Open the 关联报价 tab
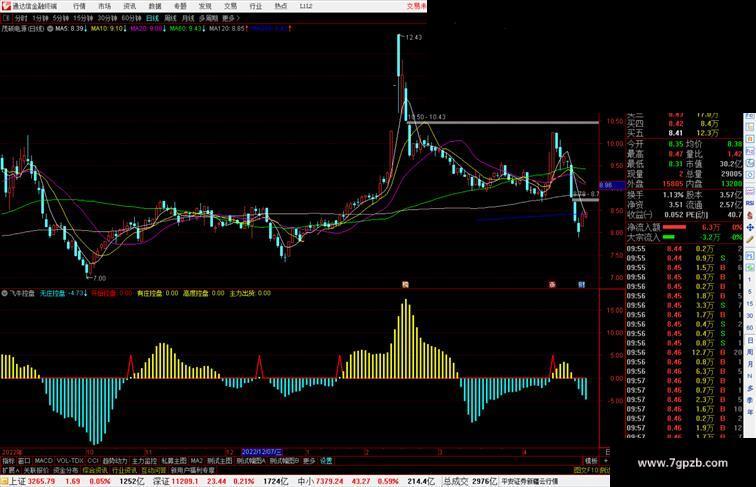 coord(36,470)
